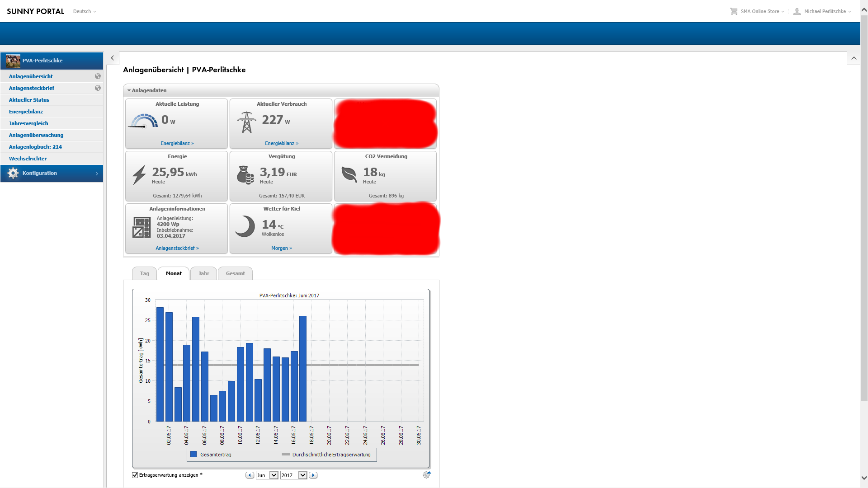Switch to the Jahr tab
868x488 pixels.
203,273
